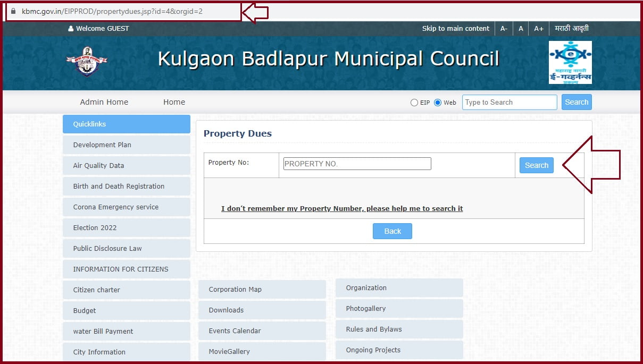Open Citizen charter quicklink
This screenshot has width=643, height=364.
pos(127,290)
